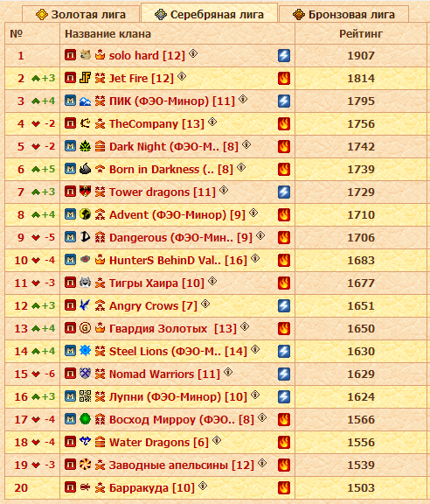The height and width of the screenshot is (504, 430).
Task: Open the Тигры Хаира clan link
Action: tap(156, 283)
